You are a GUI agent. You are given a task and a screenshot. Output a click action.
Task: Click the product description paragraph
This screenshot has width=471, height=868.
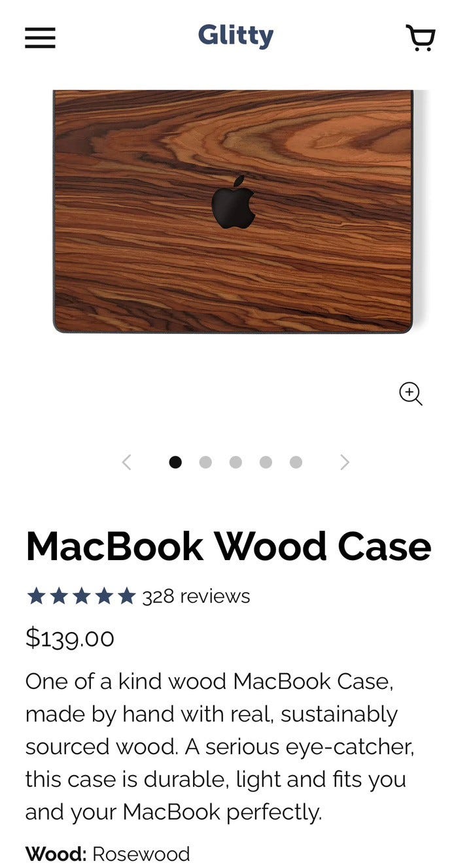220,746
